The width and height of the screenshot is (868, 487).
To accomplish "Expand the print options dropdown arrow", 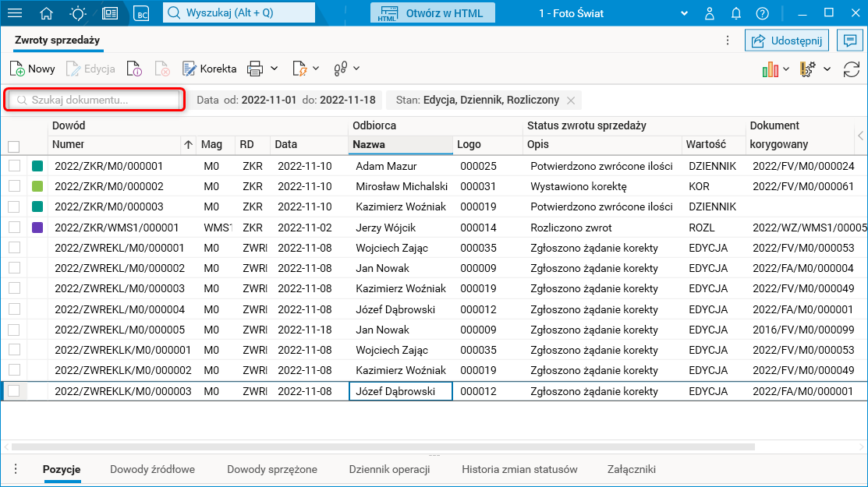I will 274,69.
